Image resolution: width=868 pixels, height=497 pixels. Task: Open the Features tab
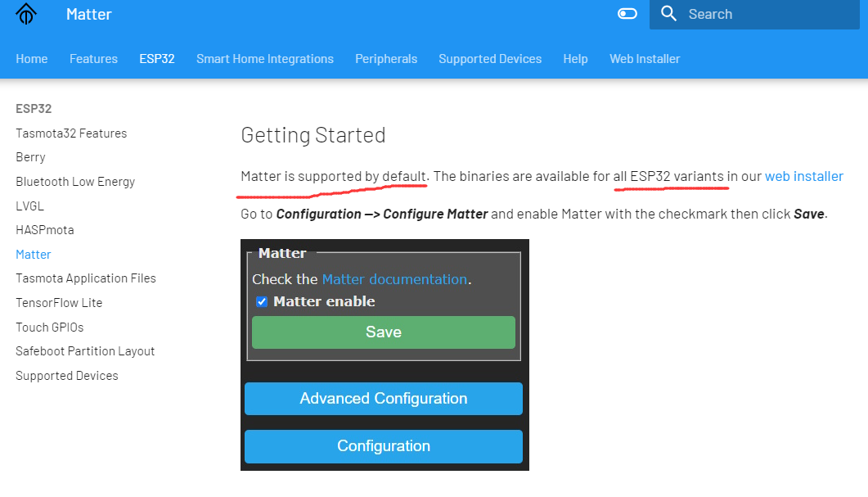pyautogui.click(x=93, y=59)
